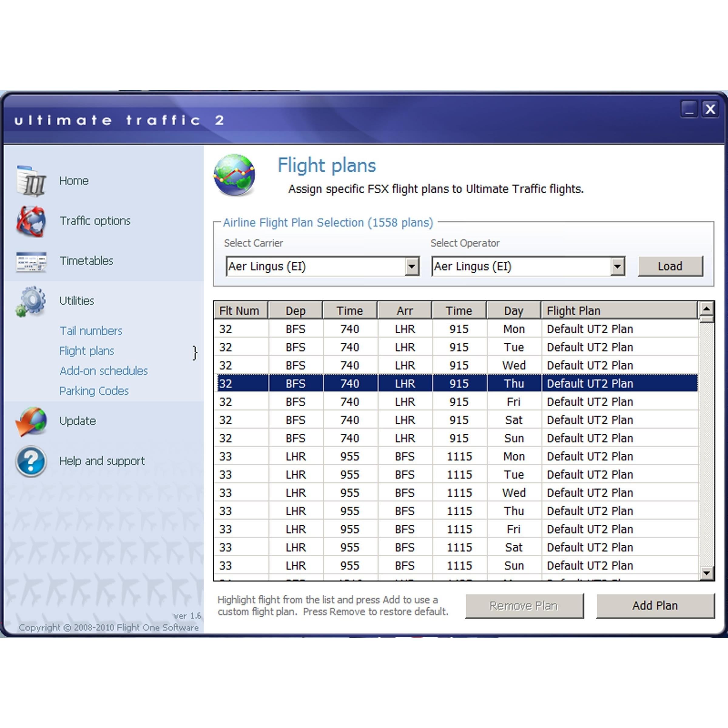Select Sun cell of flight 33

[x=514, y=566]
